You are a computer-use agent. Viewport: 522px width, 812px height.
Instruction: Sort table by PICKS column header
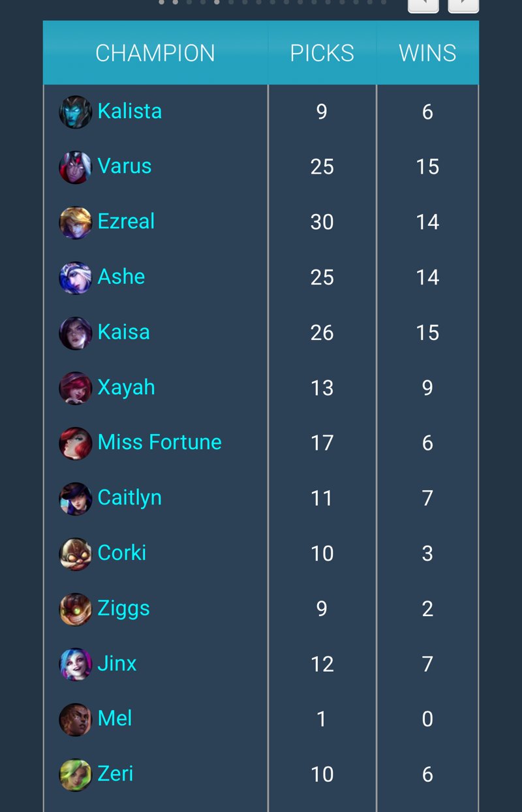(322, 53)
